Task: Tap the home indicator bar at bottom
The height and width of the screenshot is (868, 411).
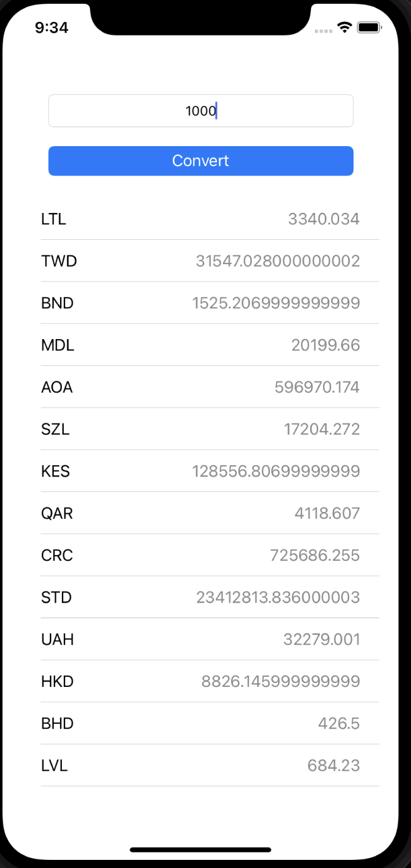Action: (205, 849)
